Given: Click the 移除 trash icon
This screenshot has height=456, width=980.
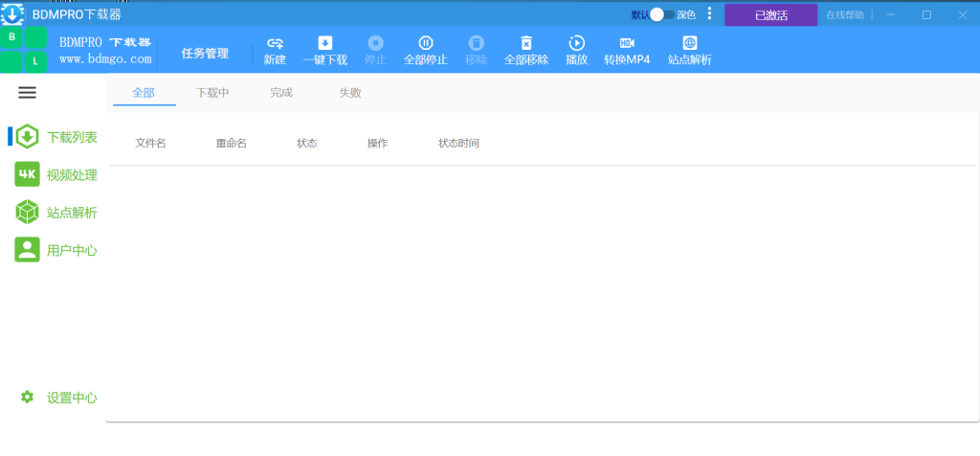Looking at the screenshot, I should point(477,43).
